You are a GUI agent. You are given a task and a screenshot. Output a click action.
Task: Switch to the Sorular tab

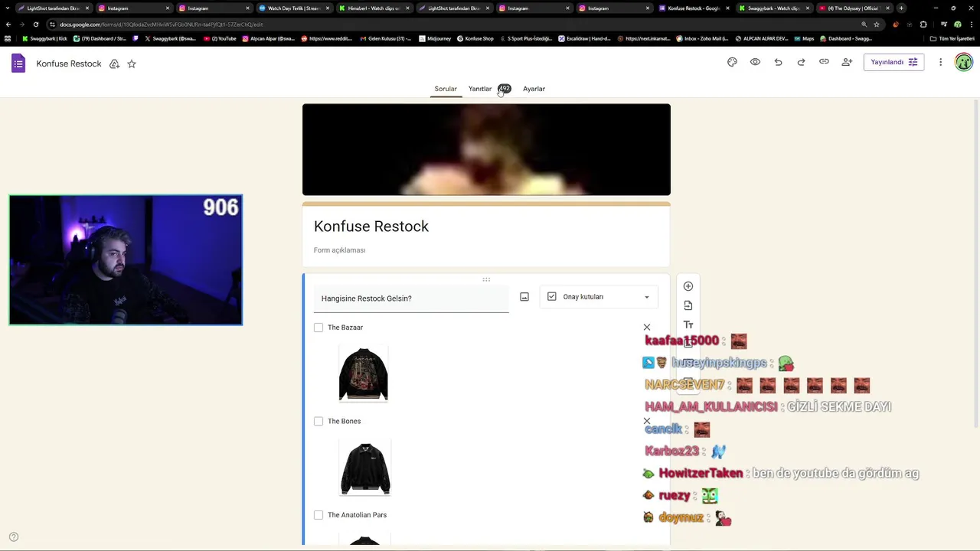click(x=446, y=89)
